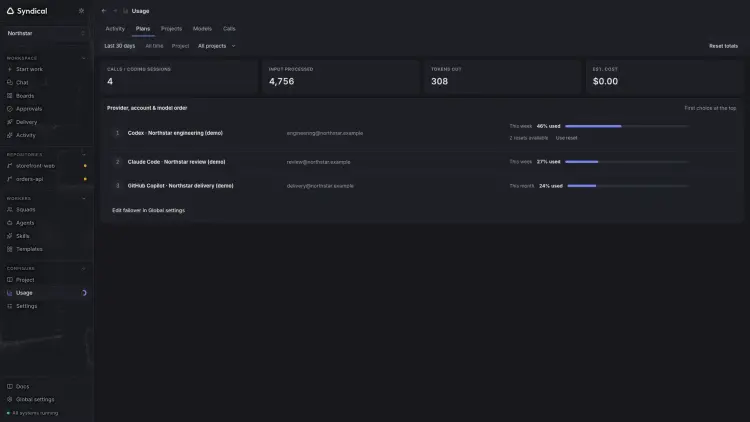The height and width of the screenshot is (422, 750).
Task: Click the Usage breadcrumb chart icon
Action: click(x=125, y=11)
